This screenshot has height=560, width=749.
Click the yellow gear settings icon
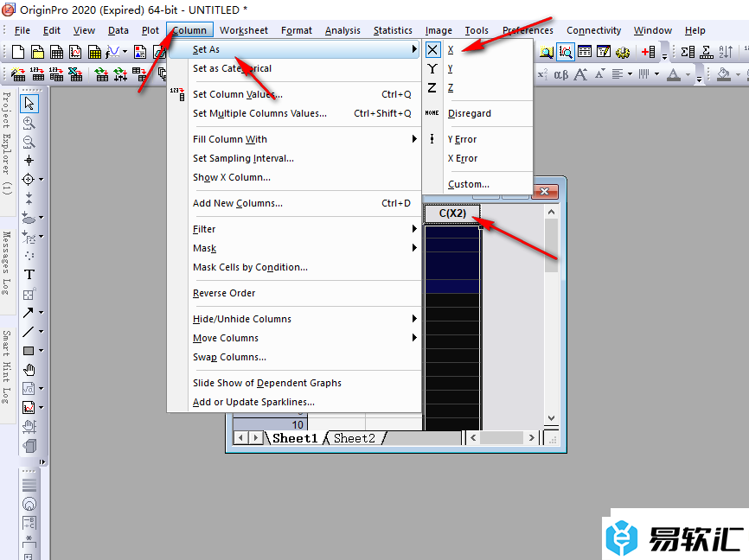[623, 52]
